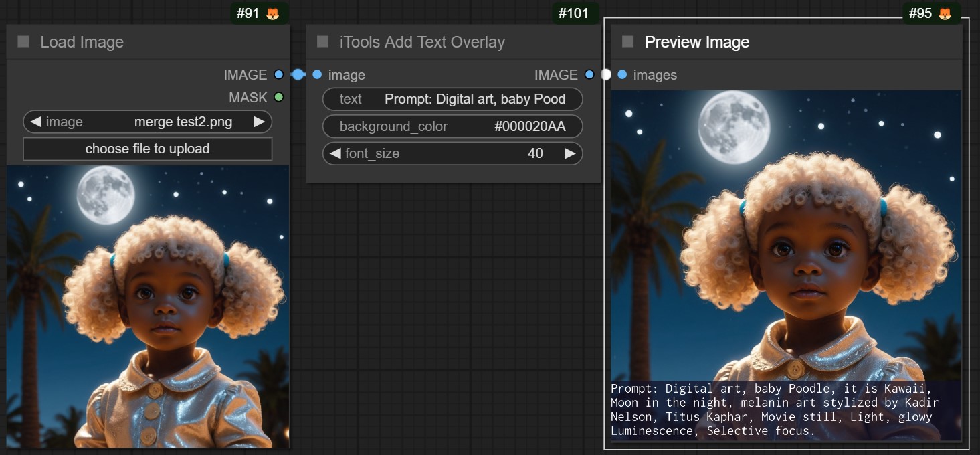
Task: Edit background_color value #000020AA
Action: [453, 126]
